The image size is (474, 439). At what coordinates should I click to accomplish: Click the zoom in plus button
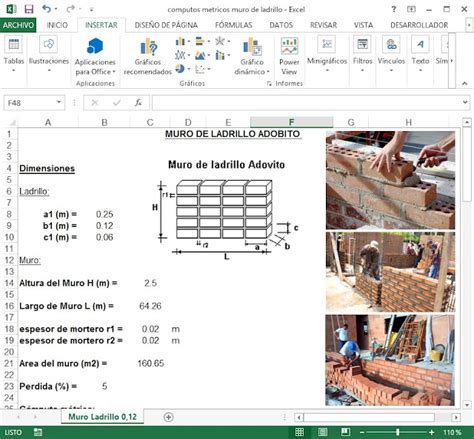point(432,432)
